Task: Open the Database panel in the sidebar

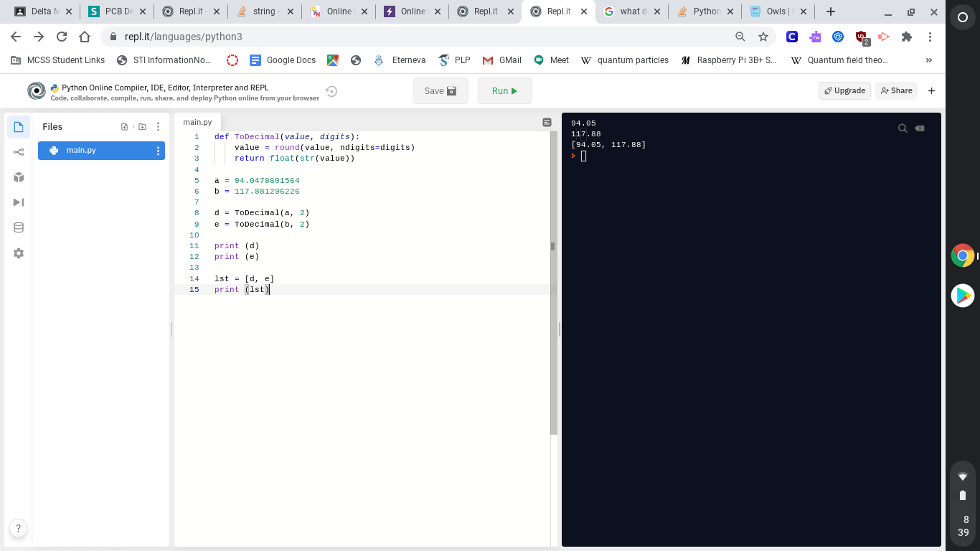Action: pyautogui.click(x=19, y=227)
